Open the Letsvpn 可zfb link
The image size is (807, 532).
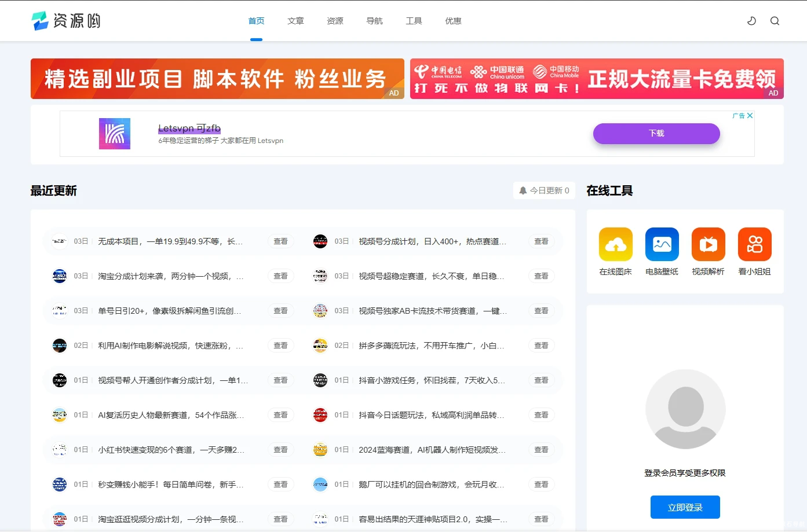(x=189, y=127)
